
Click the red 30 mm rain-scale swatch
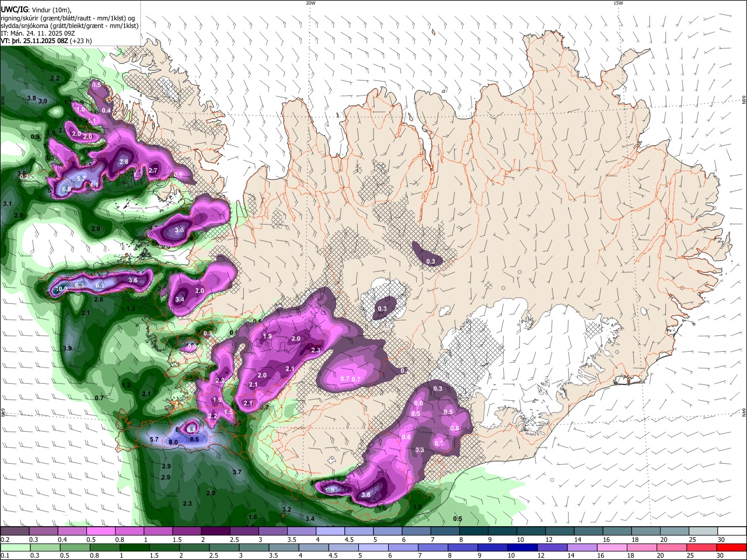pyautogui.click(x=732, y=548)
